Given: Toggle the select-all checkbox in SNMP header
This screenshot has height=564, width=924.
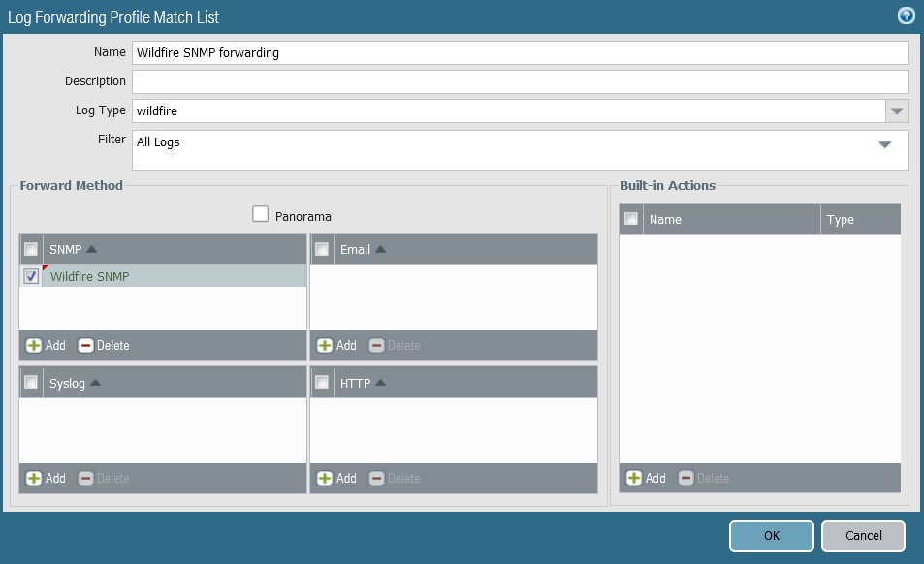Looking at the screenshot, I should click(x=30, y=248).
